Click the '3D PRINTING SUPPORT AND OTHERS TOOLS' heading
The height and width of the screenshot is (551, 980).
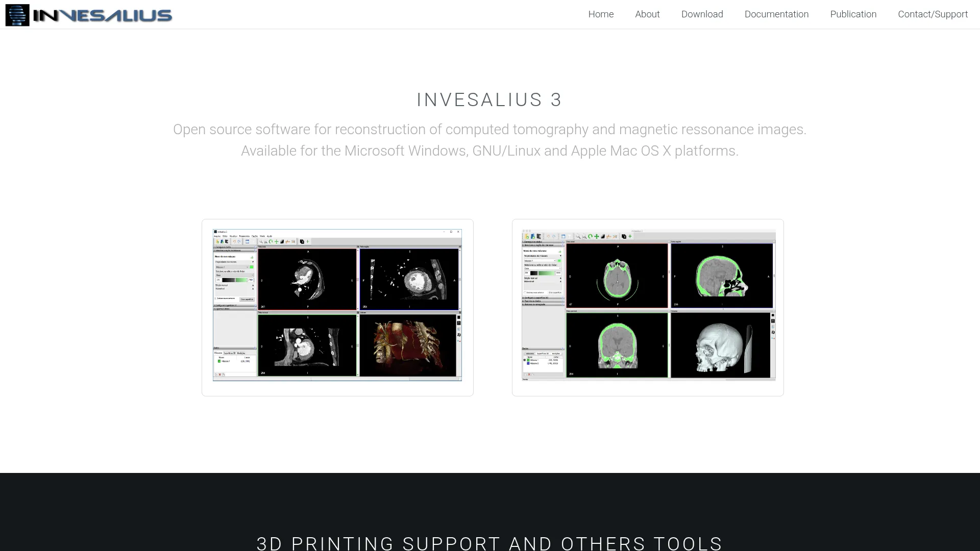point(489,543)
